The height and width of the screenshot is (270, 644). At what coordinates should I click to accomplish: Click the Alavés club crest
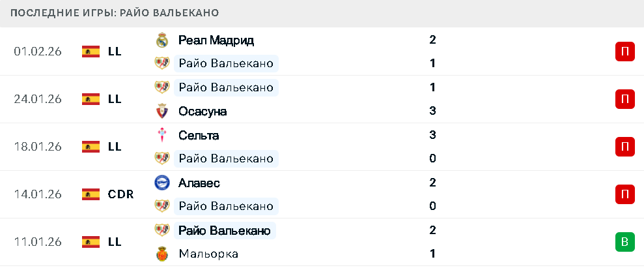tap(161, 183)
